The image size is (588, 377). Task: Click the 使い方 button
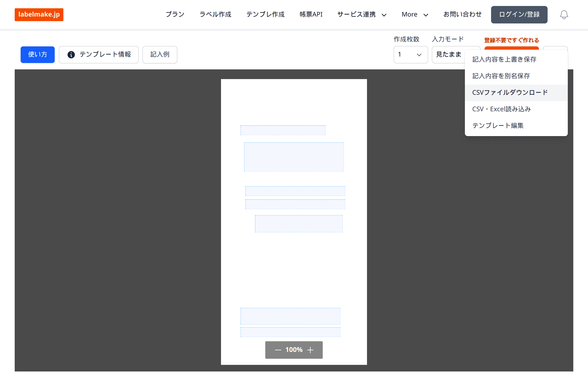[38, 54]
